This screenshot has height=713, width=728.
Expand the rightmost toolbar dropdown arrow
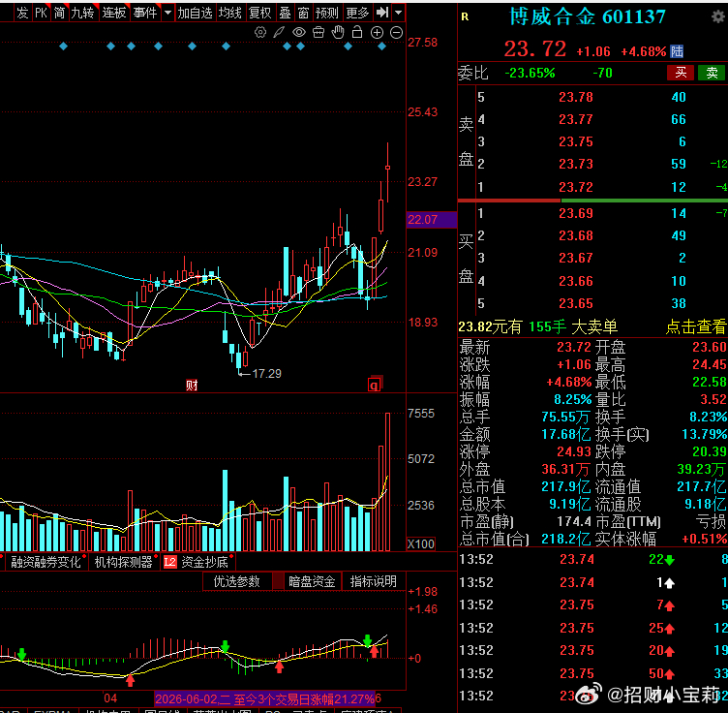tap(398, 13)
